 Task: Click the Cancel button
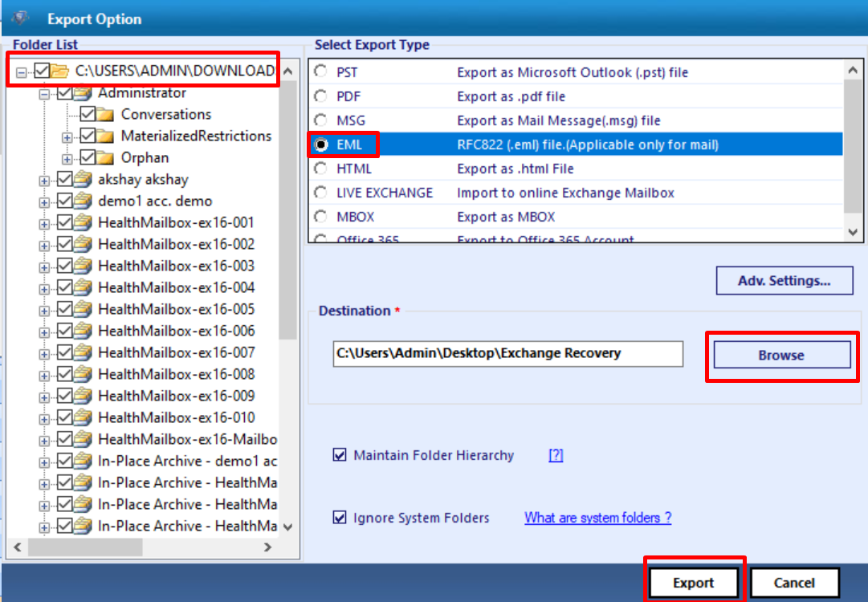[794, 583]
